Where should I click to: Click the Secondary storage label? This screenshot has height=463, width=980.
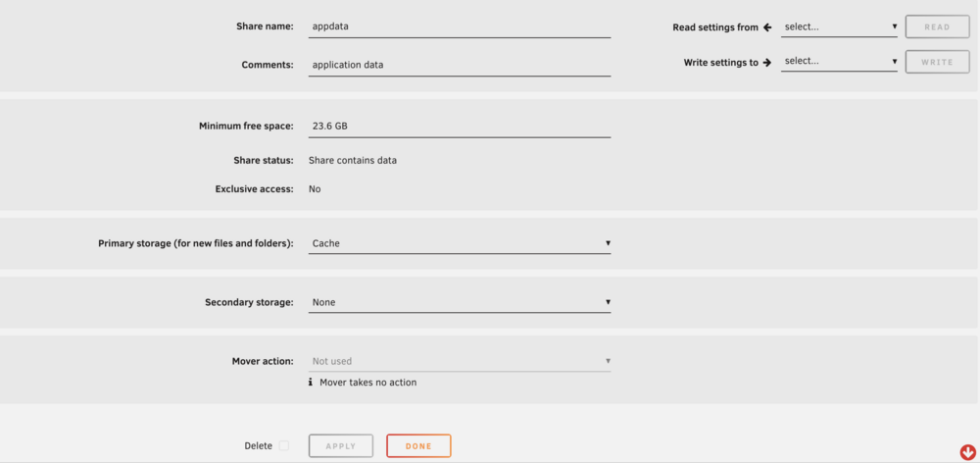249,302
